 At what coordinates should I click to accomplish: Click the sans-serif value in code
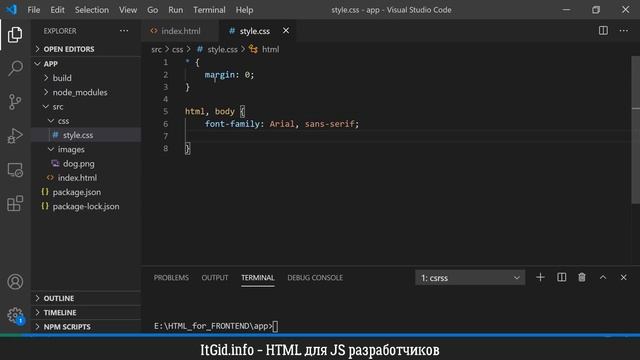click(329, 124)
